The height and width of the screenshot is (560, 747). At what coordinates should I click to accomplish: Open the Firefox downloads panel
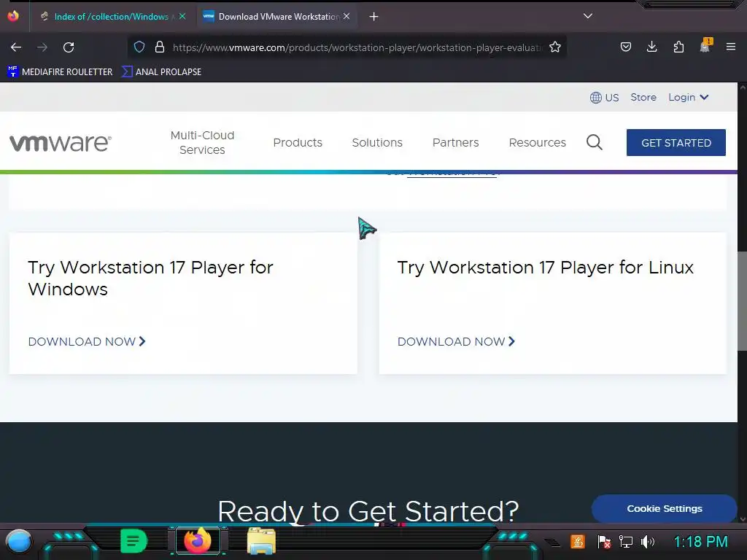pos(652,47)
